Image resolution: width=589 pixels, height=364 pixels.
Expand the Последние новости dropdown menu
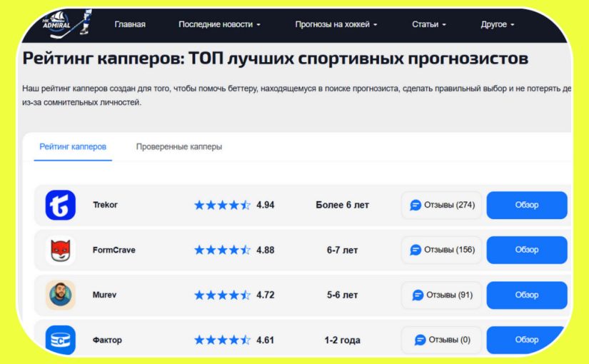click(219, 24)
